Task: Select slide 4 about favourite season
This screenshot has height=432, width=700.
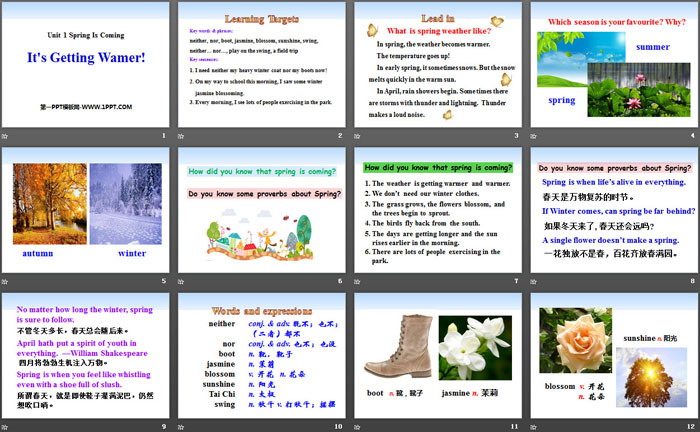Action: 614,64
